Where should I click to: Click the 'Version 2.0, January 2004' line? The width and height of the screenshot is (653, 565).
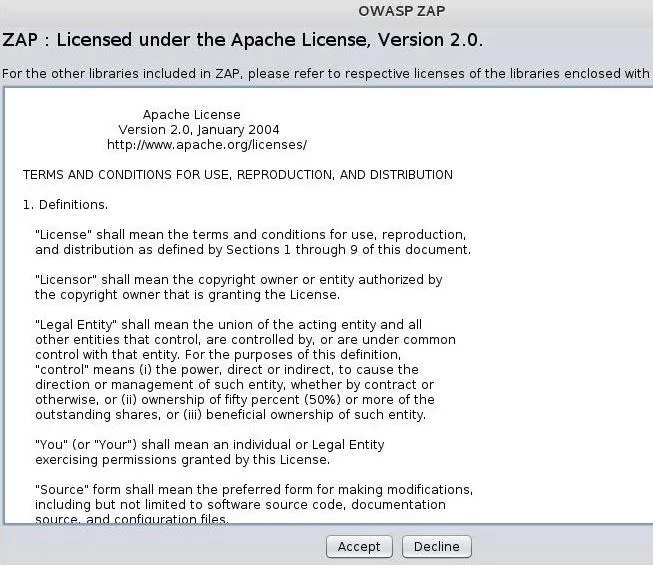199,129
